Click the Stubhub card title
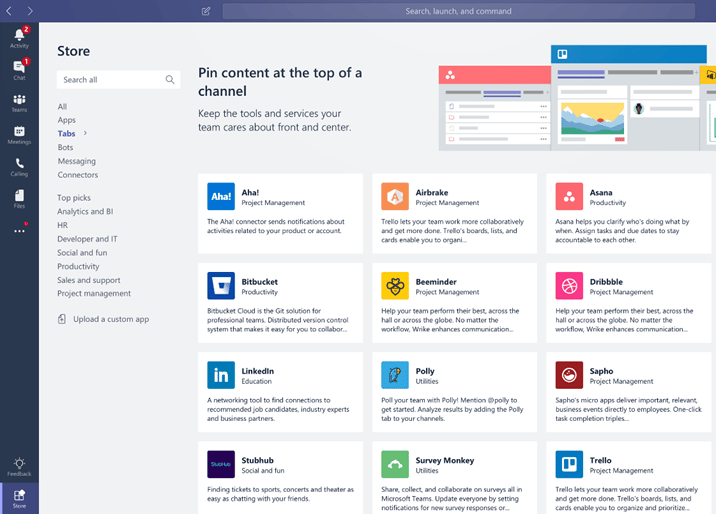The height and width of the screenshot is (514, 716). pyautogui.click(x=258, y=460)
